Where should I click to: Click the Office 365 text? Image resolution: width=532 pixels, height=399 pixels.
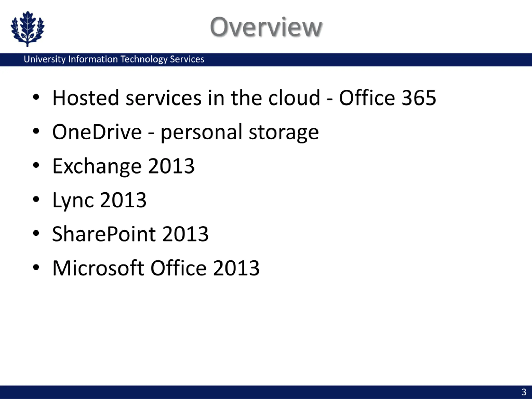pyautogui.click(x=387, y=98)
